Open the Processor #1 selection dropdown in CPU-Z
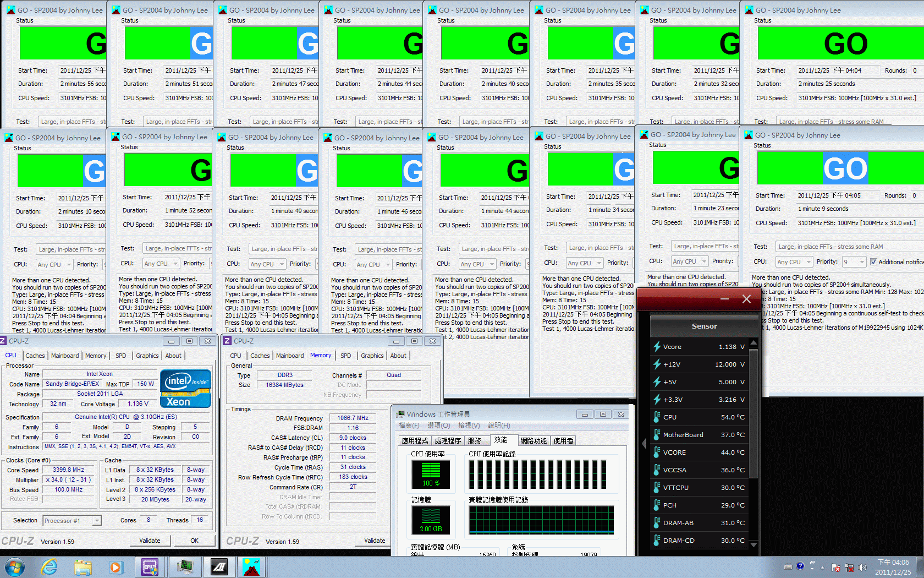Screen dimensions: 924x578 (x=72, y=521)
